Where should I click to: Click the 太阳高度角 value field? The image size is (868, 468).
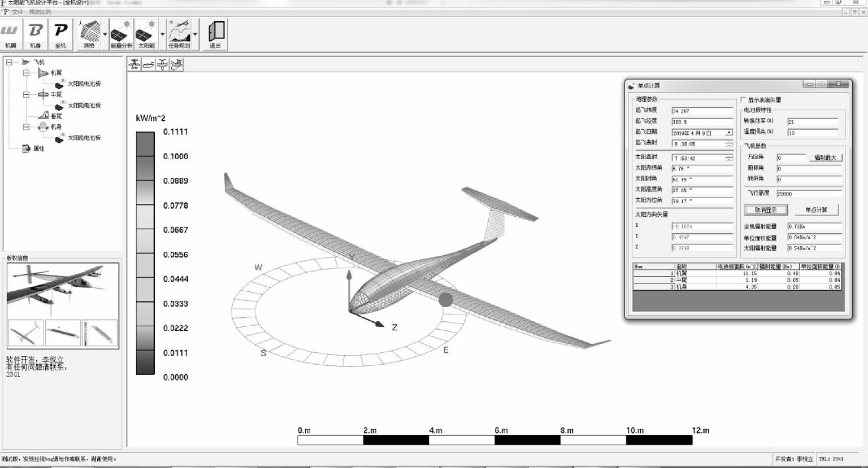(702, 190)
